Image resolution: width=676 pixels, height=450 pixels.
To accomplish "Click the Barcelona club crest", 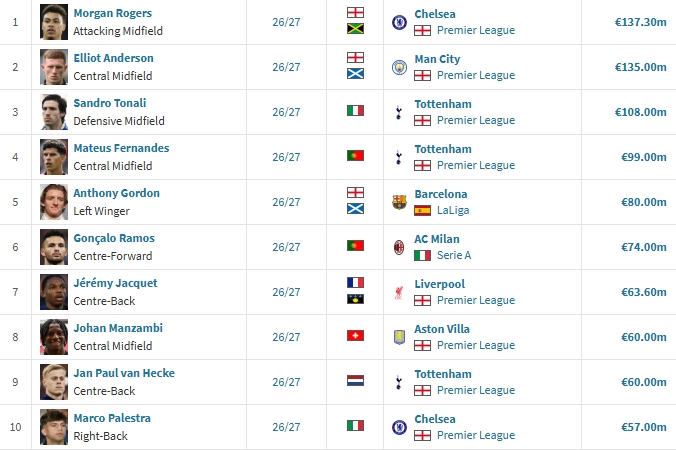I will point(399,202).
